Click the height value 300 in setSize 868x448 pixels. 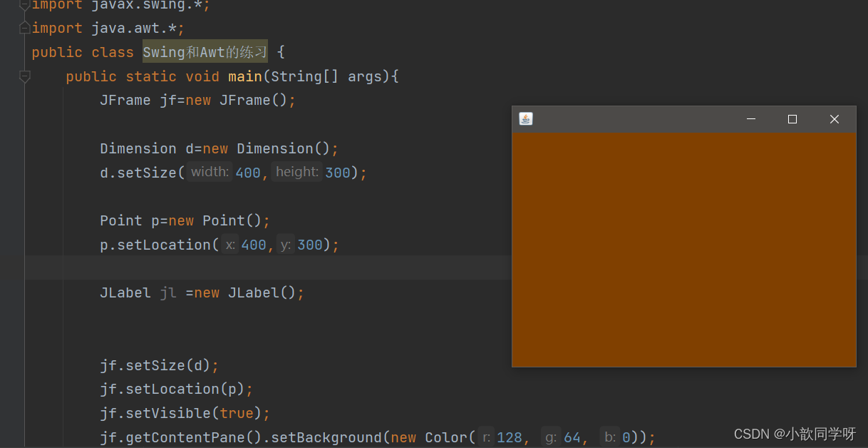pos(338,173)
